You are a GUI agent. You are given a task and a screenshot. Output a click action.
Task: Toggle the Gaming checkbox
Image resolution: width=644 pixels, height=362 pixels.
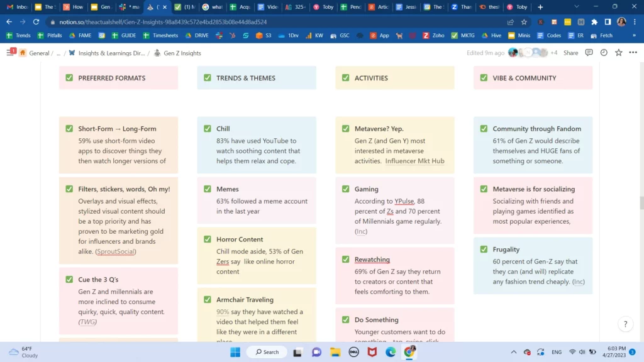tap(346, 189)
